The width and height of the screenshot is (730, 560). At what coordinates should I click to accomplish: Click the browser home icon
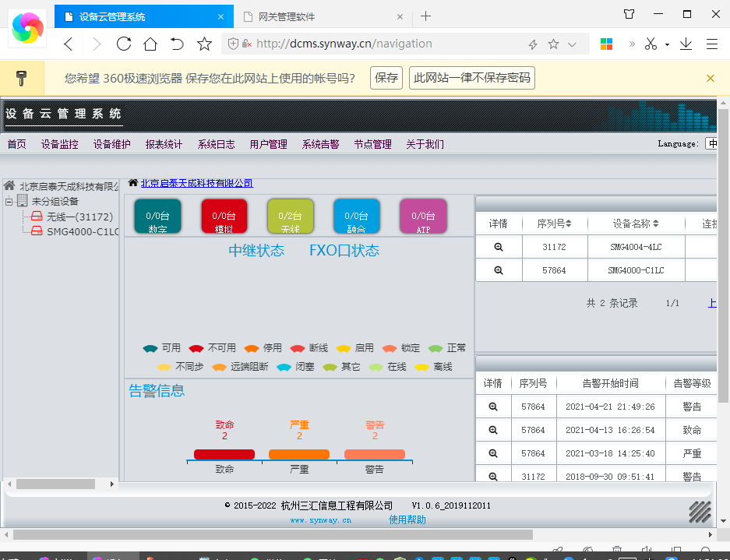point(150,44)
